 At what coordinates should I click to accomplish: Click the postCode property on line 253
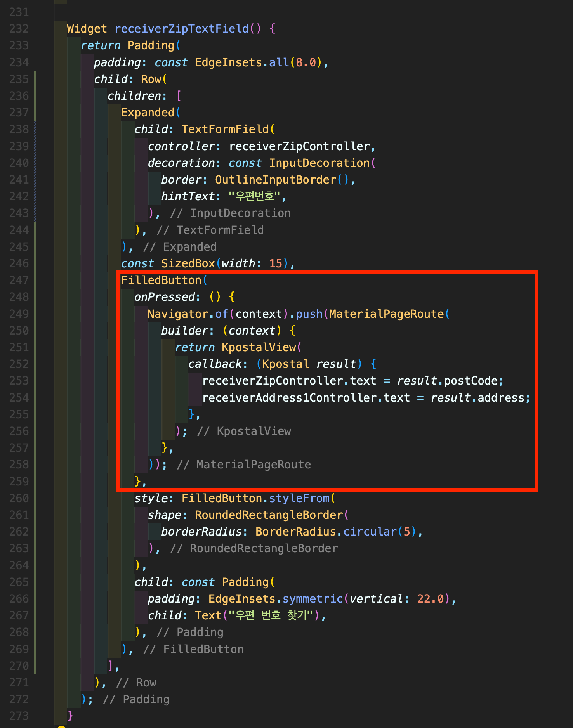(471, 381)
